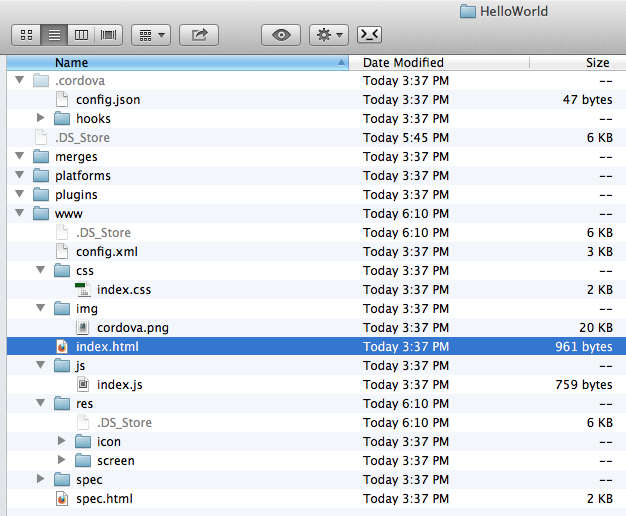Sort by Size column header
626x516 pixels.
point(597,62)
